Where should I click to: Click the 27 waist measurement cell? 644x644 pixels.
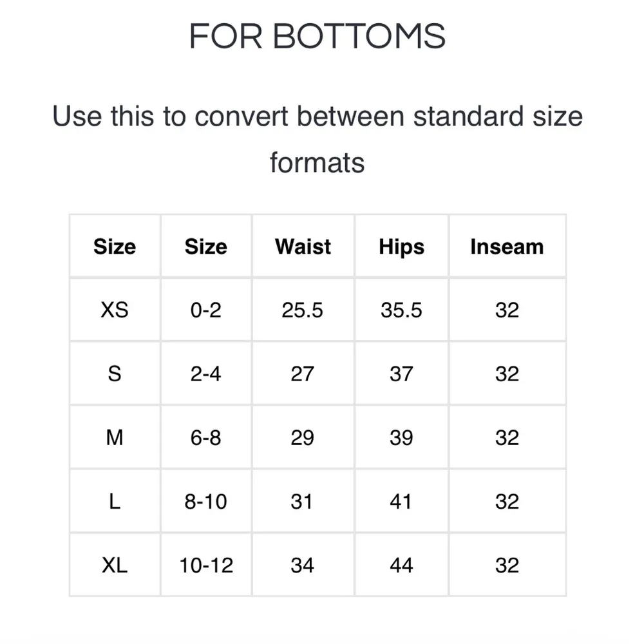302,374
